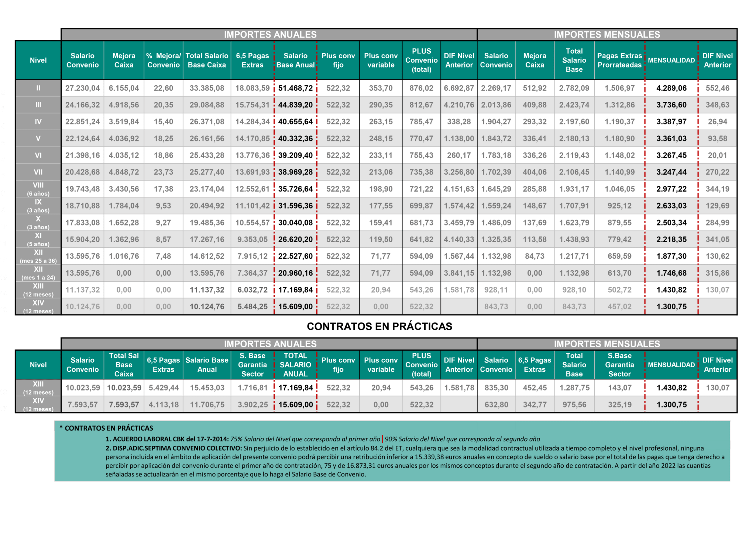The height and width of the screenshot is (537, 756).
Task: Click the first 10.023,59 cell under Salario Convenio
Action: click(83, 388)
